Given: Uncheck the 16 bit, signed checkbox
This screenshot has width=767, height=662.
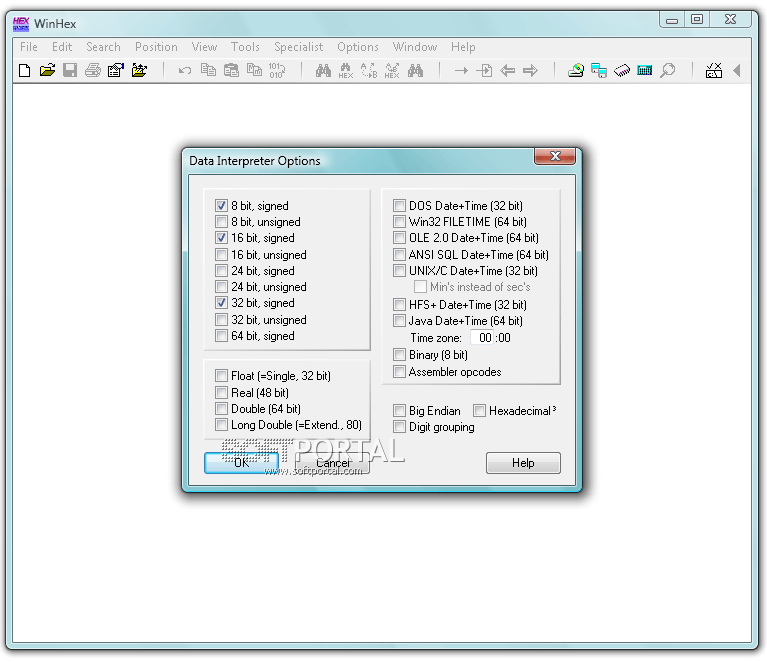Looking at the screenshot, I should pos(221,238).
